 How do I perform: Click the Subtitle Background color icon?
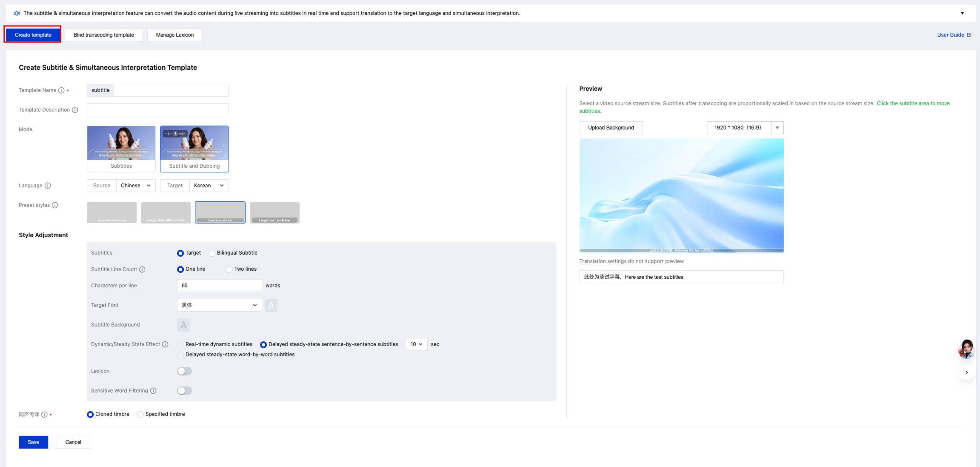click(183, 325)
